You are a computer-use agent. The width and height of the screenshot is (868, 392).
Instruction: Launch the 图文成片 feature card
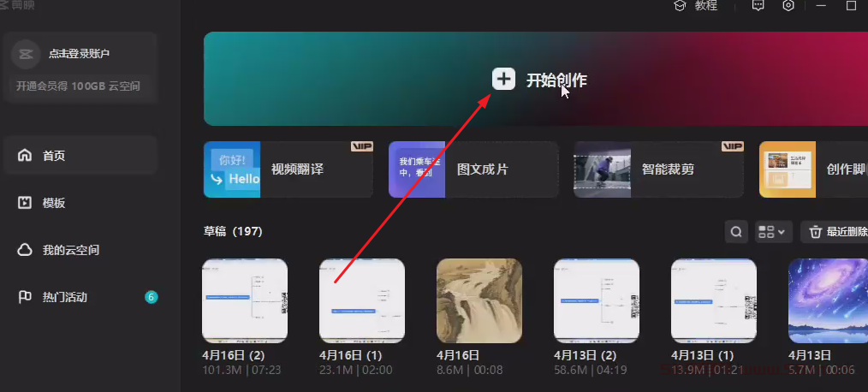click(x=473, y=169)
